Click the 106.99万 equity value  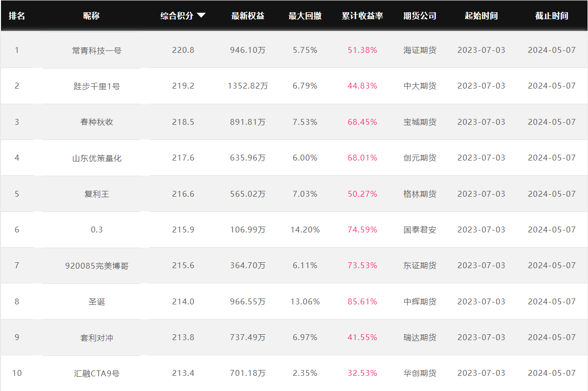point(248,230)
